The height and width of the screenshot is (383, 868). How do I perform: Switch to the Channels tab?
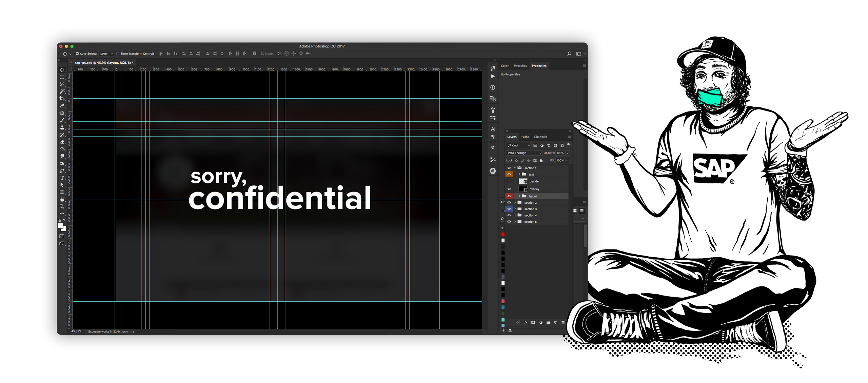540,137
